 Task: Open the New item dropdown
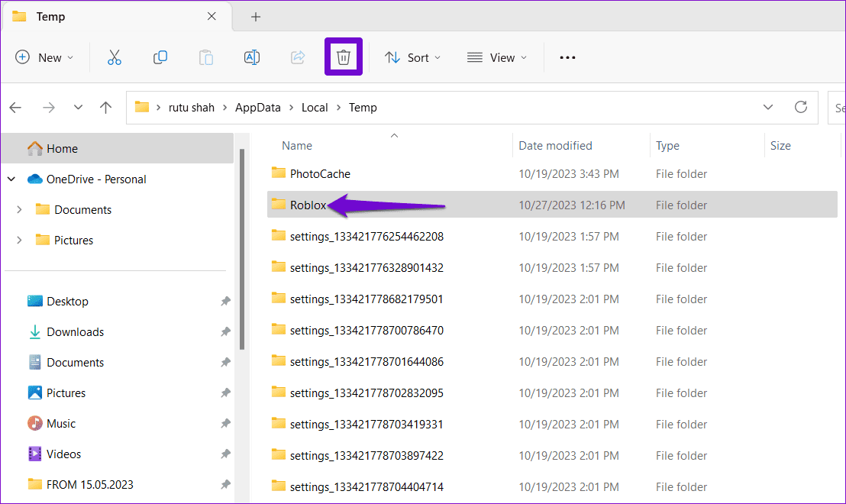point(45,57)
